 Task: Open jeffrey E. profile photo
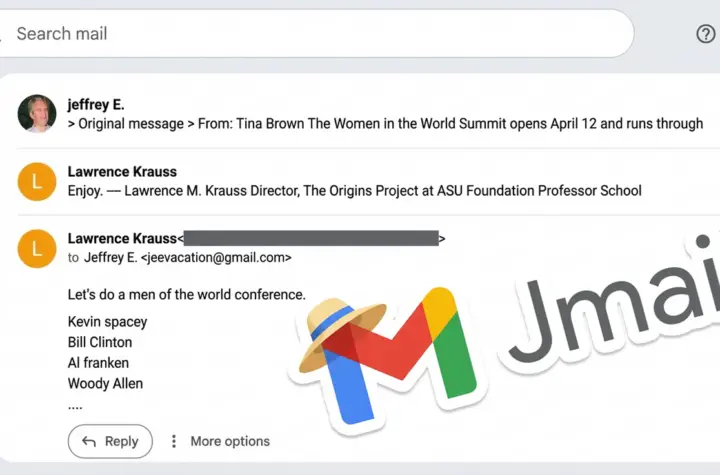[37, 114]
